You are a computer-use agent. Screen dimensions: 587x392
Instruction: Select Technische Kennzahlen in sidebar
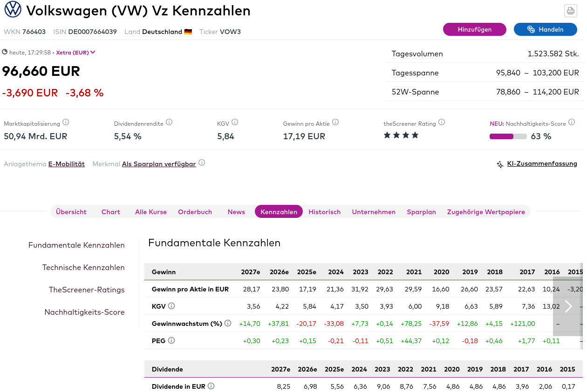[83, 267]
